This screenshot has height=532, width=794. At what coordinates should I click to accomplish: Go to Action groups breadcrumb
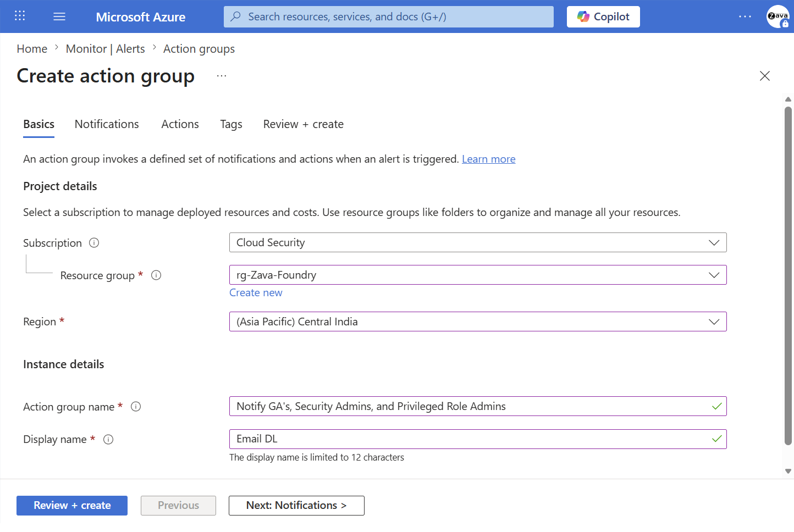pos(199,49)
